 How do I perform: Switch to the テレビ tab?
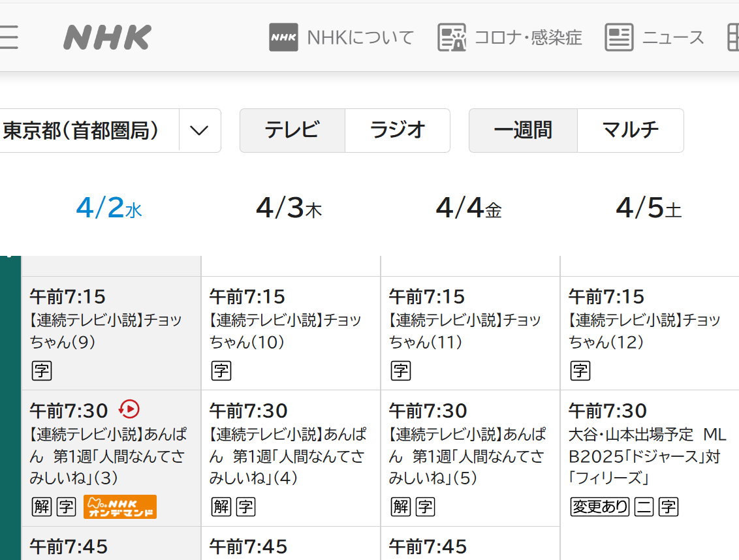(x=292, y=131)
